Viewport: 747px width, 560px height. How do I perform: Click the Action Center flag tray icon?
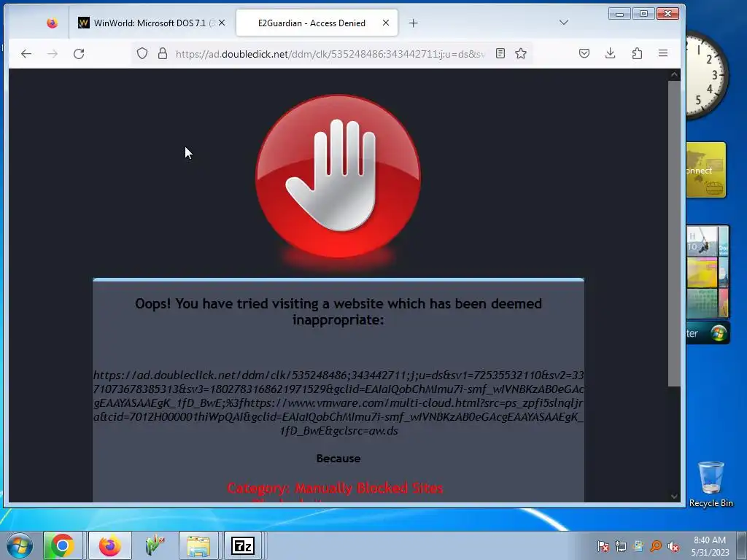coord(603,546)
